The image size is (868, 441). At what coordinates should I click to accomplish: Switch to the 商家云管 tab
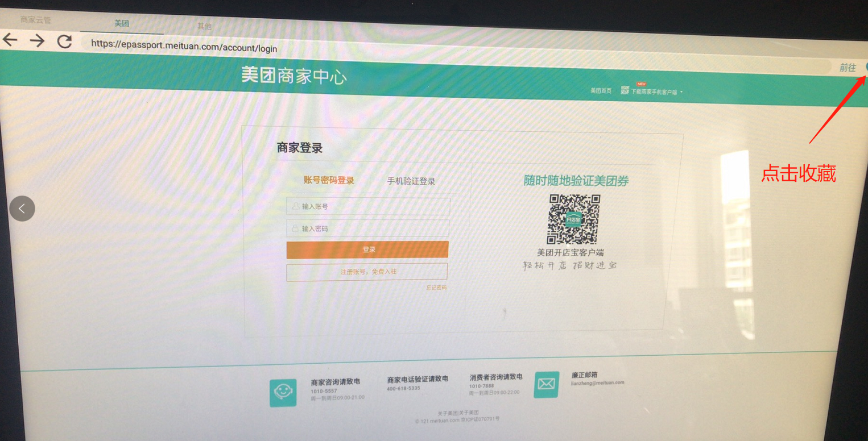pos(36,20)
